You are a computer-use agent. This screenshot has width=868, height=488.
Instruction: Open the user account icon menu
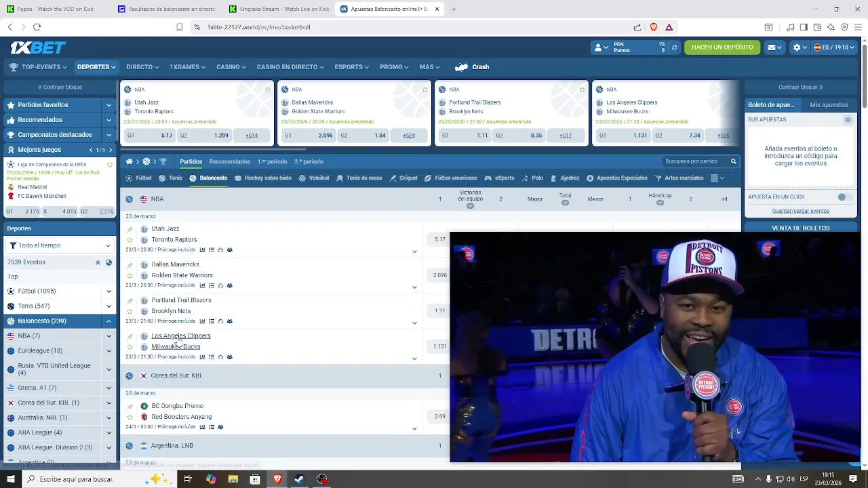point(601,47)
